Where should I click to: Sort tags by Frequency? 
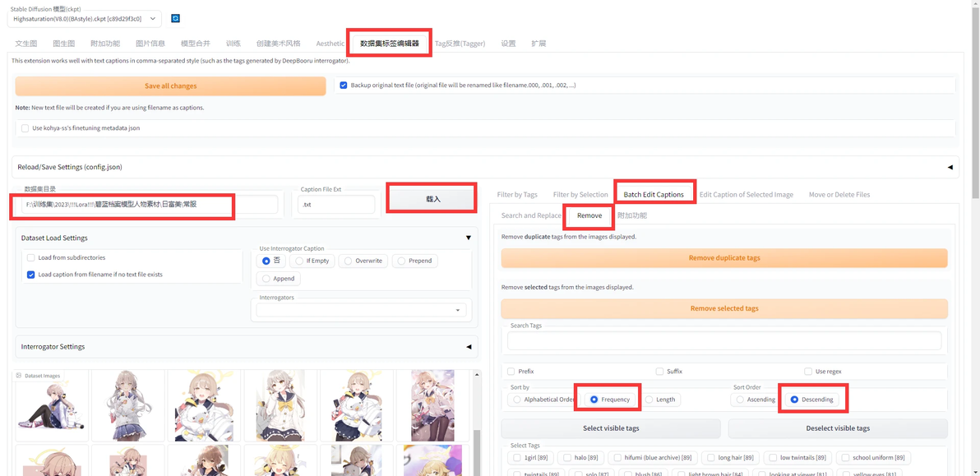tap(610, 400)
